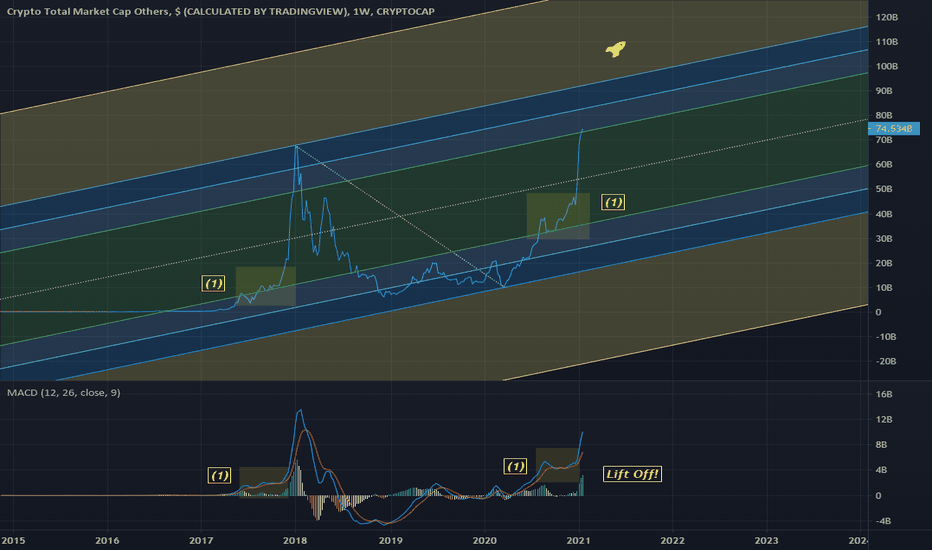
Task: Click the 100B price axis label
Action: (887, 66)
